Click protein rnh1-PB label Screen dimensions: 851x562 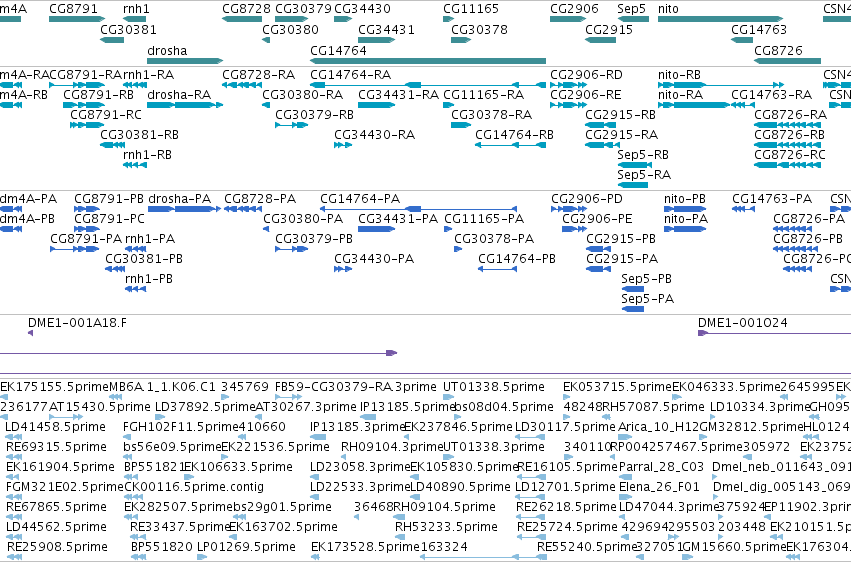149,279
